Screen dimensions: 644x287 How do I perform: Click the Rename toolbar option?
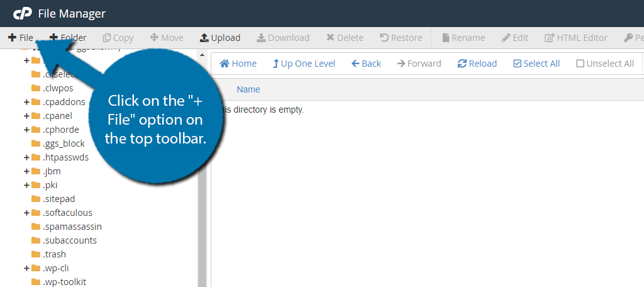[464, 38]
